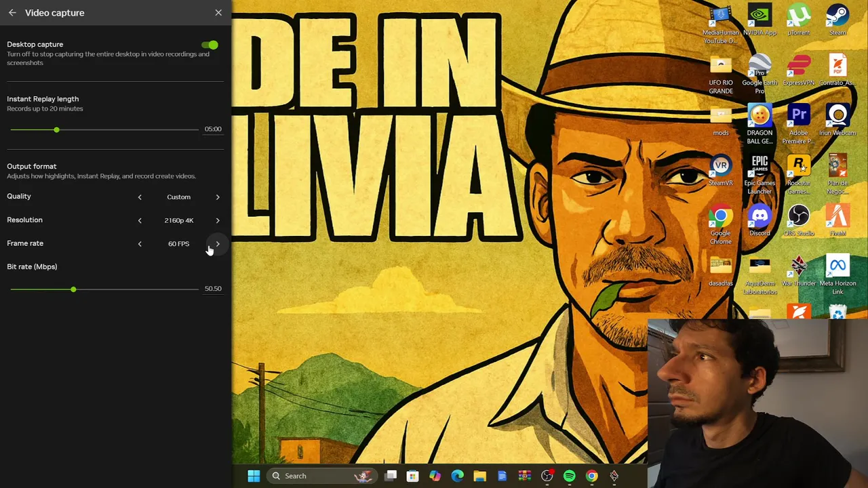Launch Adobe Premiere Pro shortcut
Image resolution: width=868 pixels, height=488 pixels.
coord(799,125)
